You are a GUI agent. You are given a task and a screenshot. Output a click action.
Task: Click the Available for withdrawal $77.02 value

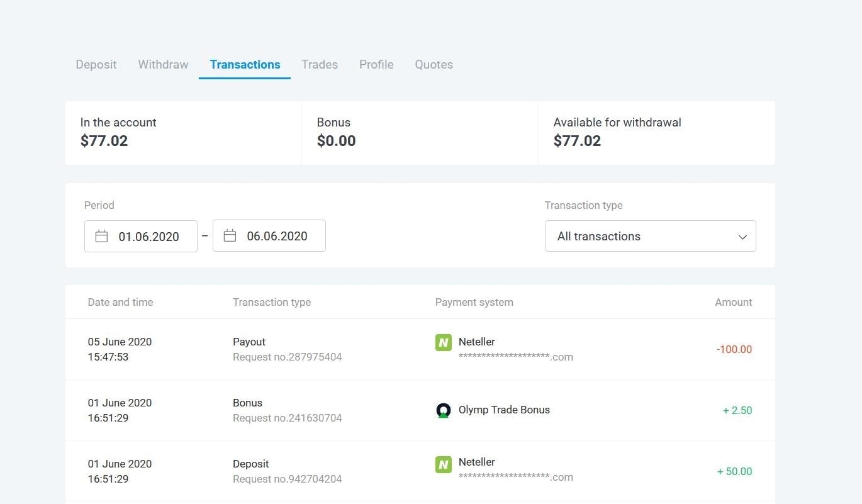point(577,141)
